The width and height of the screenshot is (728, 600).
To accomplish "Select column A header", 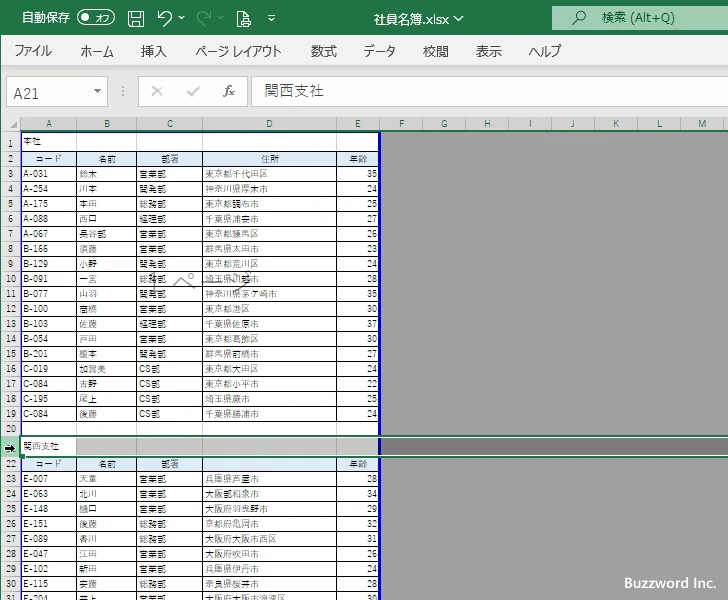I will [49, 124].
